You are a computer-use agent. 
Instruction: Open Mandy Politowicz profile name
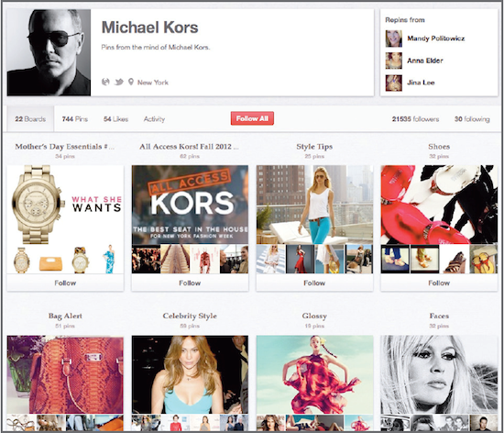click(436, 39)
